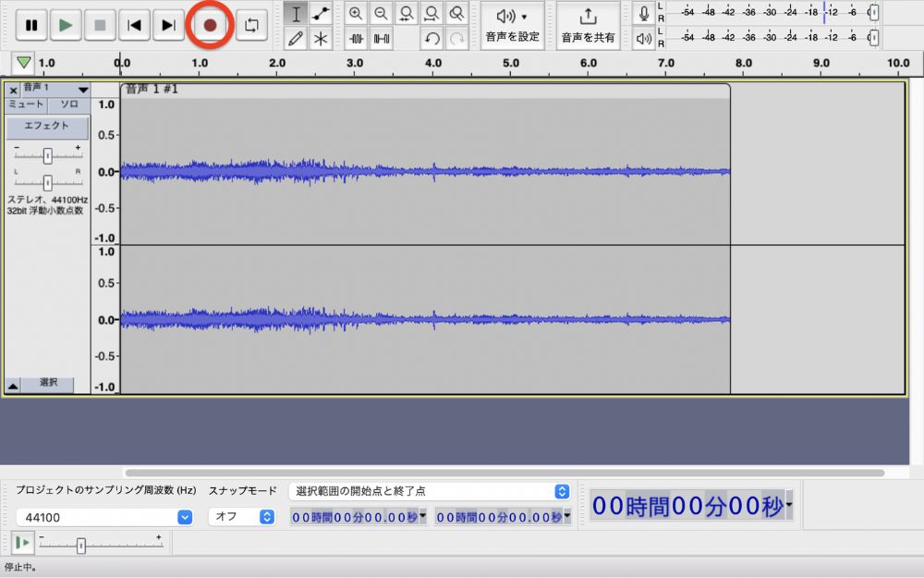Toggle loop playback button
Image resolution: width=924 pixels, height=578 pixels.
tap(251, 25)
